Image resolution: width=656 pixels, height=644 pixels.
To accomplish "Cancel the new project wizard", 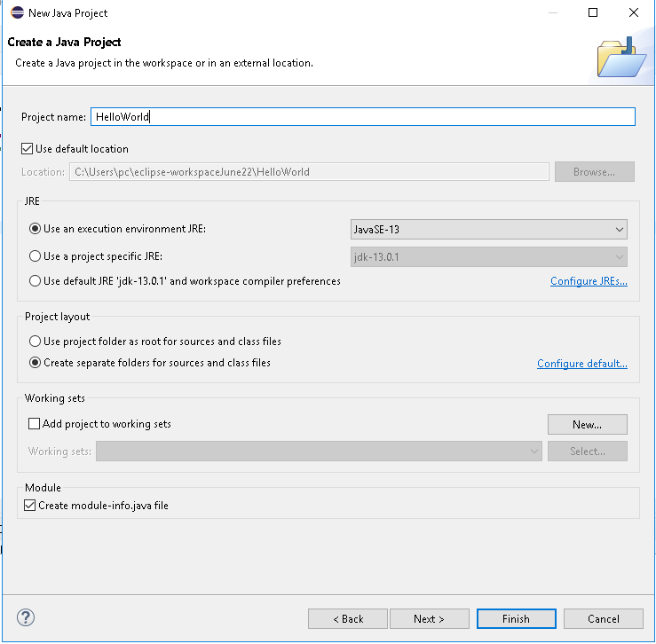I will point(604,618).
